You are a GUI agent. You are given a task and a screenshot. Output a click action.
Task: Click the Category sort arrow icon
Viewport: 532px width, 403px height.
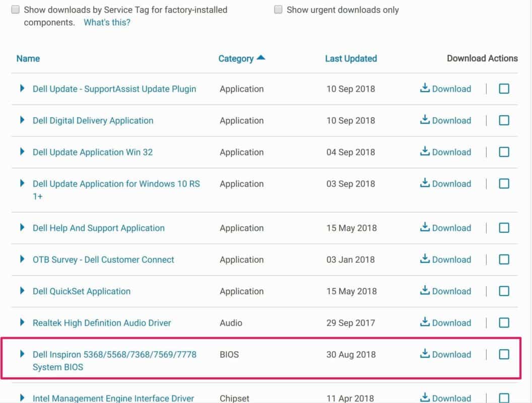(260, 57)
